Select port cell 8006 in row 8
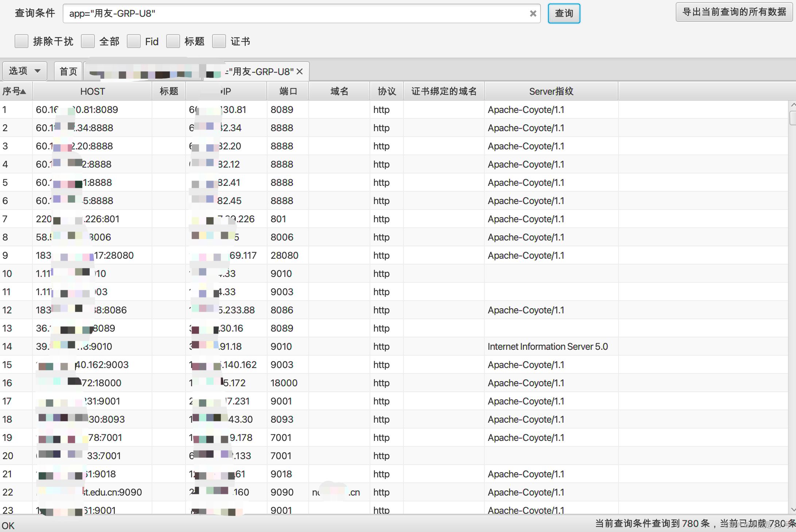 pyautogui.click(x=288, y=237)
